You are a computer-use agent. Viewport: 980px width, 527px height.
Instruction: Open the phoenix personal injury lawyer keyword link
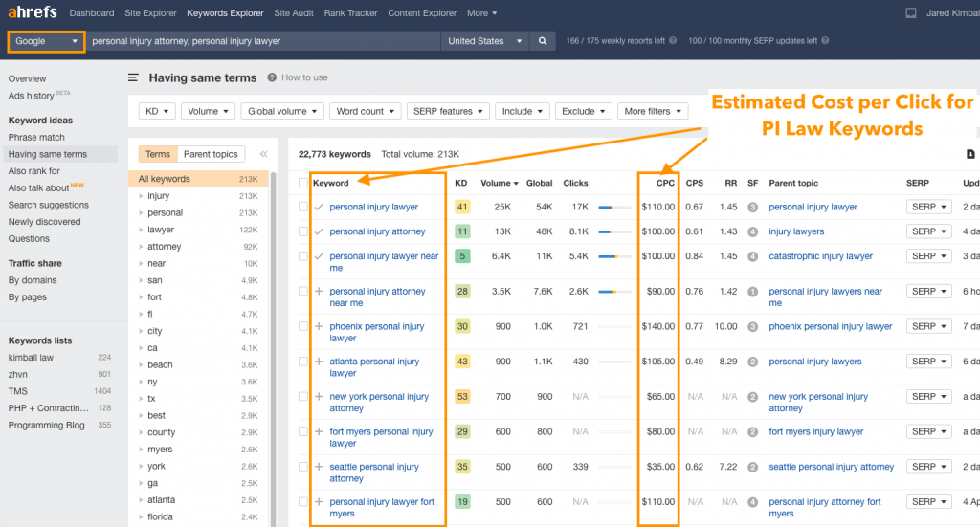pyautogui.click(x=377, y=332)
